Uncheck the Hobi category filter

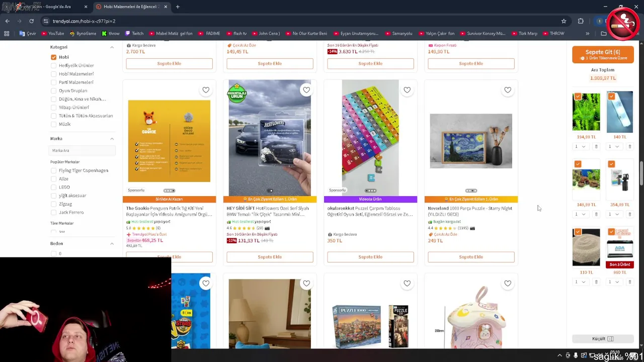[x=53, y=57]
